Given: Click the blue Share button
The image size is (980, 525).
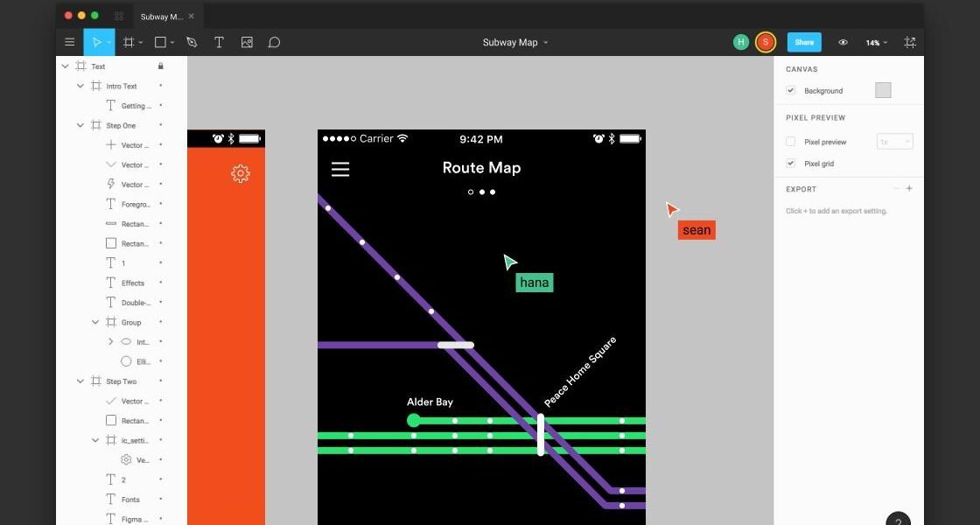Looking at the screenshot, I should [x=804, y=43].
